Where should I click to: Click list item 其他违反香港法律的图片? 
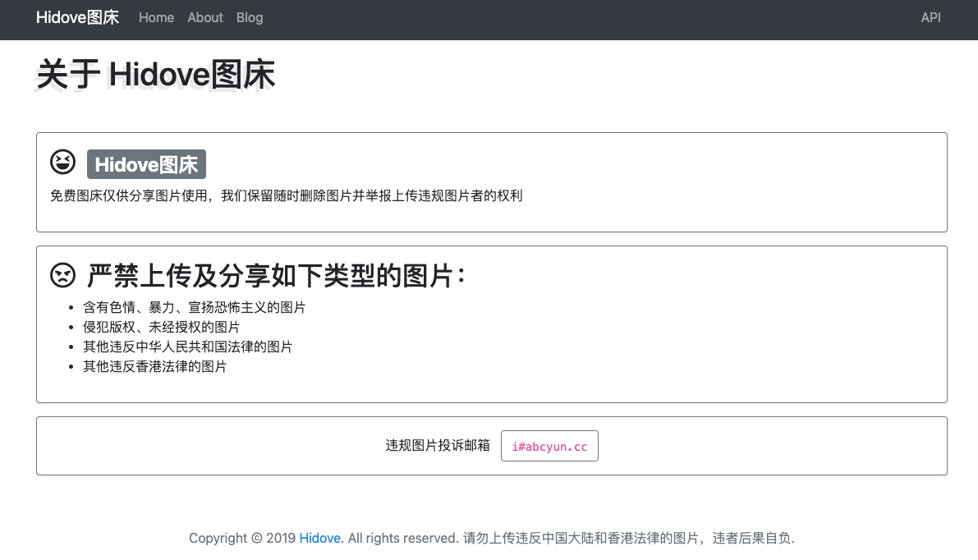point(154,366)
